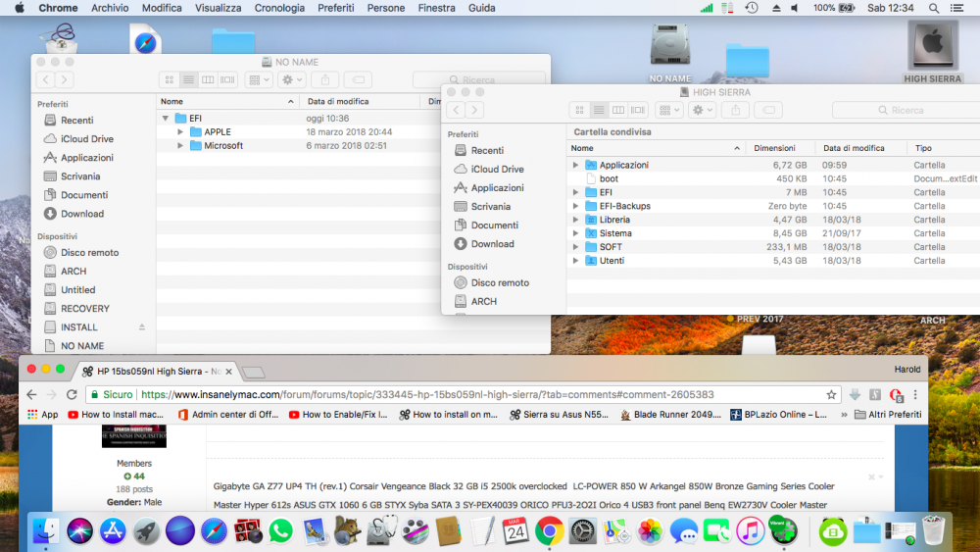Open action gear dropdown in NO NAME window
Viewport: 980px width, 552px height.
[292, 79]
